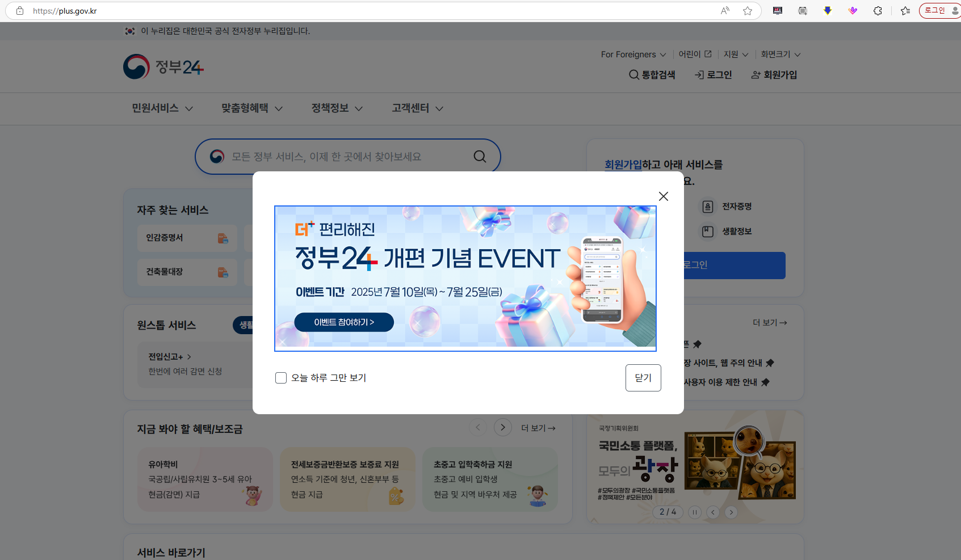This screenshot has width=961, height=560.
Task: Open 건축물대장 service shortcut
Action: pyautogui.click(x=187, y=272)
